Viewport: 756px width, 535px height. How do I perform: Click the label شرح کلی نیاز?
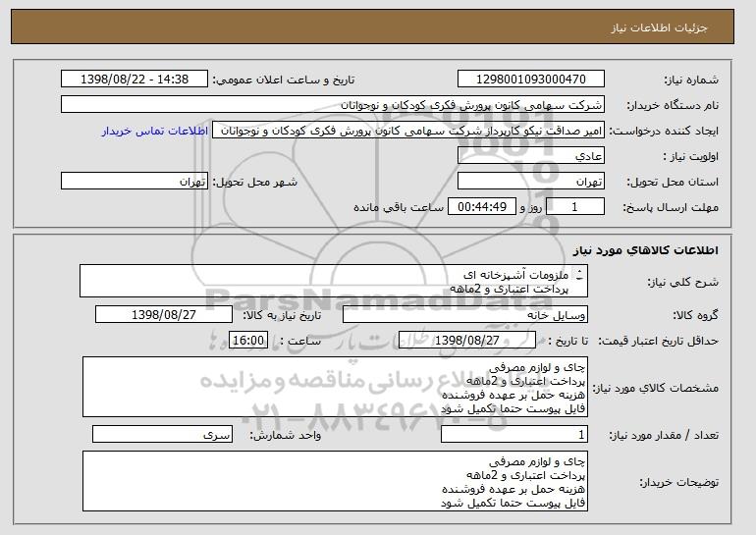coord(682,282)
